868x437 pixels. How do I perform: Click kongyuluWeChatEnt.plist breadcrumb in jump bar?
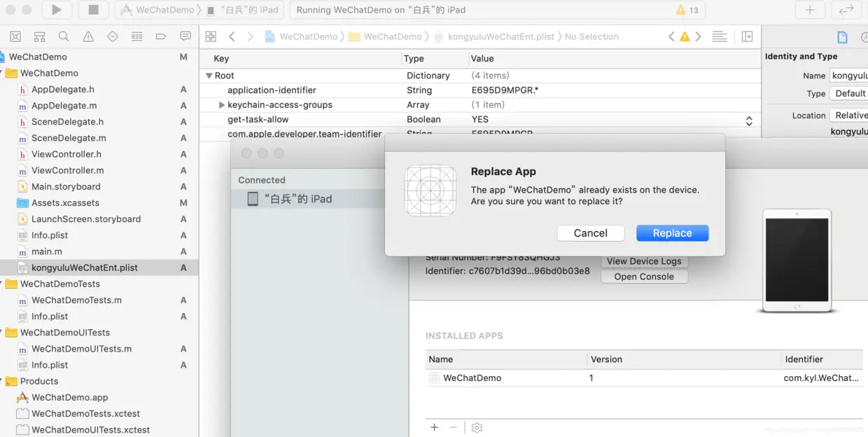click(x=494, y=36)
